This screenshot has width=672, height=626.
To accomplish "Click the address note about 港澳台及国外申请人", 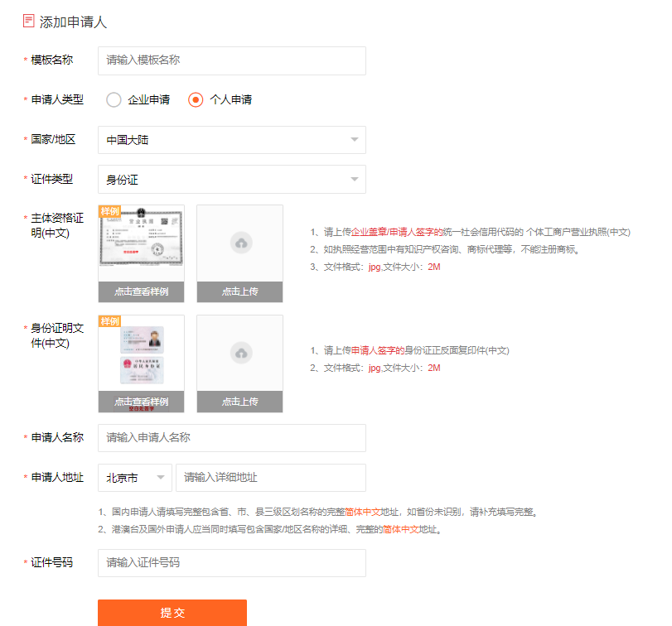I will pyautogui.click(x=270, y=530).
